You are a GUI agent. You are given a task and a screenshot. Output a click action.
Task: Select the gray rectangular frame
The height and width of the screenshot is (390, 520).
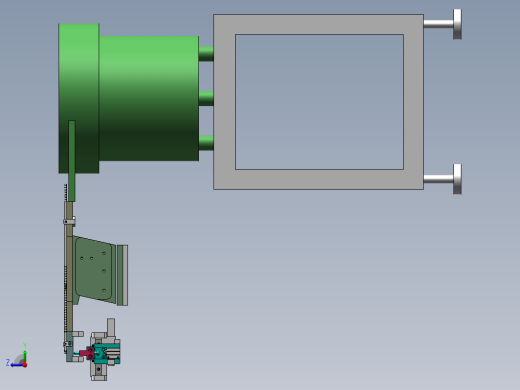point(224,102)
